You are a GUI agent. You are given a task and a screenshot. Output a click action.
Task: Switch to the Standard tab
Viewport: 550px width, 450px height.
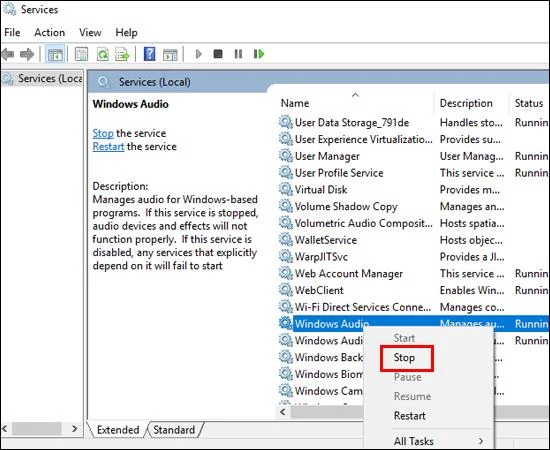pyautogui.click(x=174, y=430)
